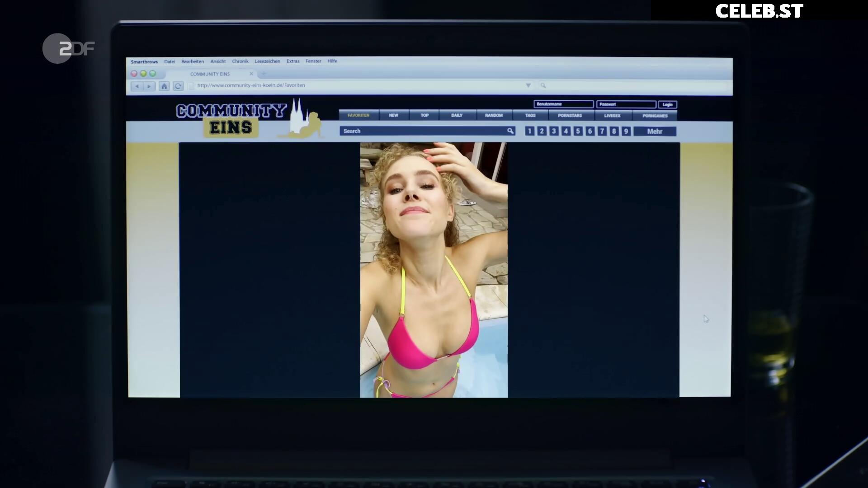Click the browser back arrow button
Viewport: 868px width, 488px height.
[137, 86]
